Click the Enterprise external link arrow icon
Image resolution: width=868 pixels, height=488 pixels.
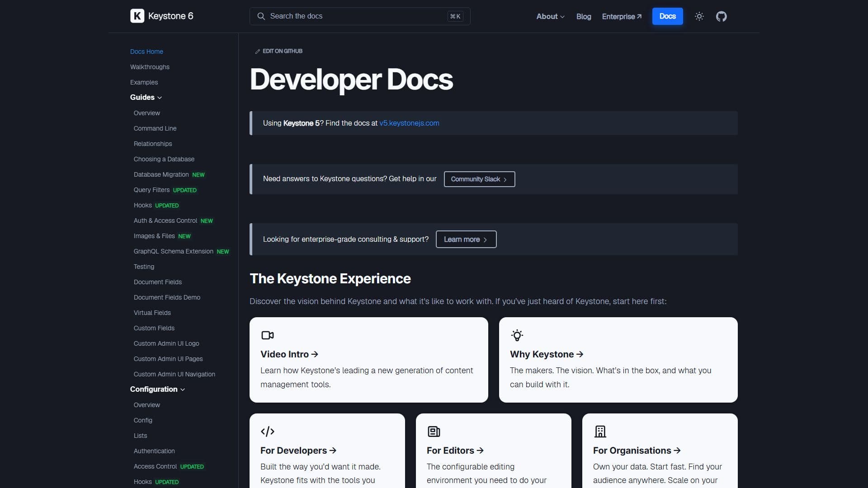coord(639,16)
